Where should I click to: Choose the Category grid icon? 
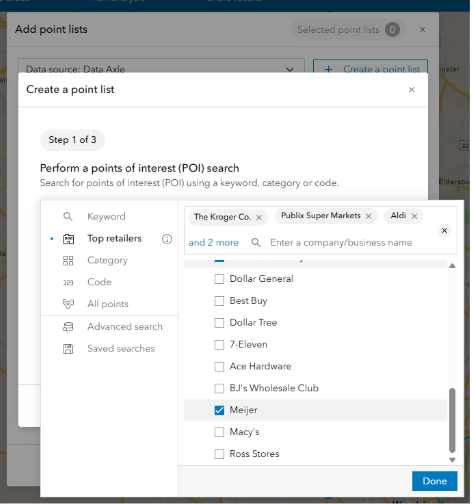pos(68,261)
